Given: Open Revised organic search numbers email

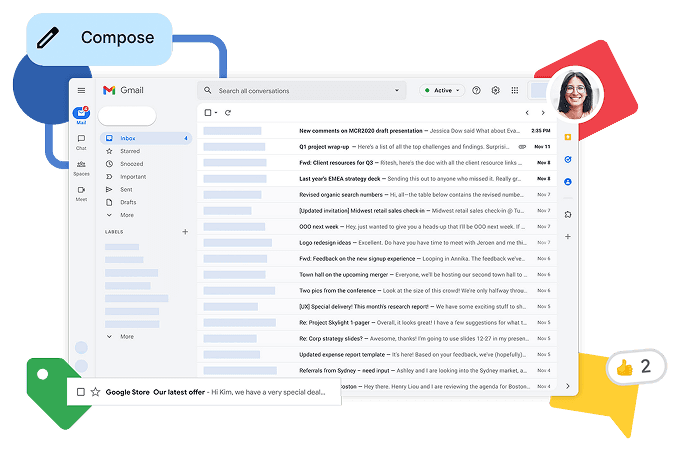Looking at the screenshot, I should [x=377, y=194].
